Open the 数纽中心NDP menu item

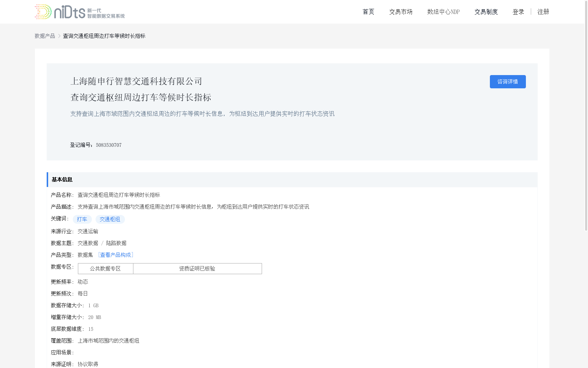pos(443,12)
